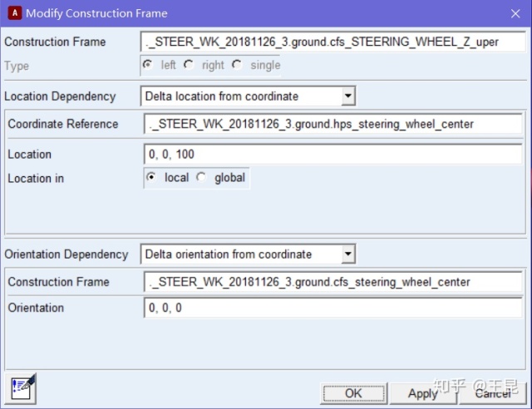Screen dimensions: 532x409
Task: Click the orientation Construction Frame reference field
Action: tap(332, 283)
